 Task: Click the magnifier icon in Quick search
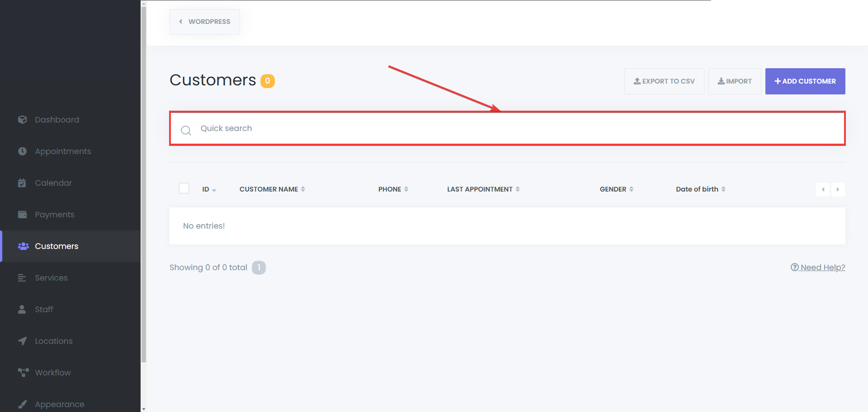click(x=186, y=131)
